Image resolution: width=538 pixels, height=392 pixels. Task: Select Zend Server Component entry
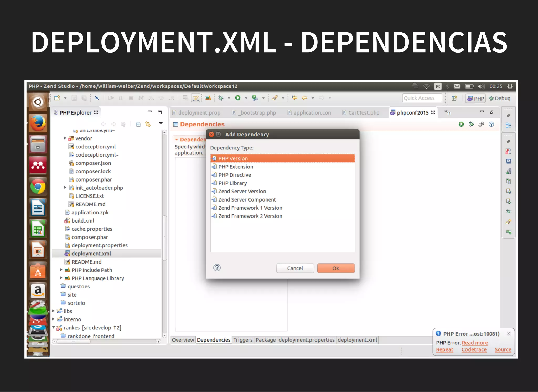click(283, 199)
